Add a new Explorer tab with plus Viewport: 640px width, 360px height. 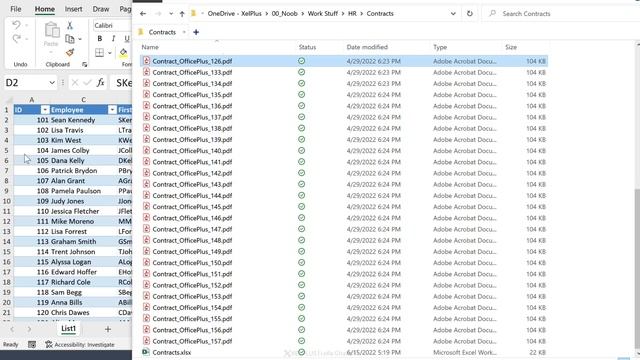pyautogui.click(x=196, y=32)
